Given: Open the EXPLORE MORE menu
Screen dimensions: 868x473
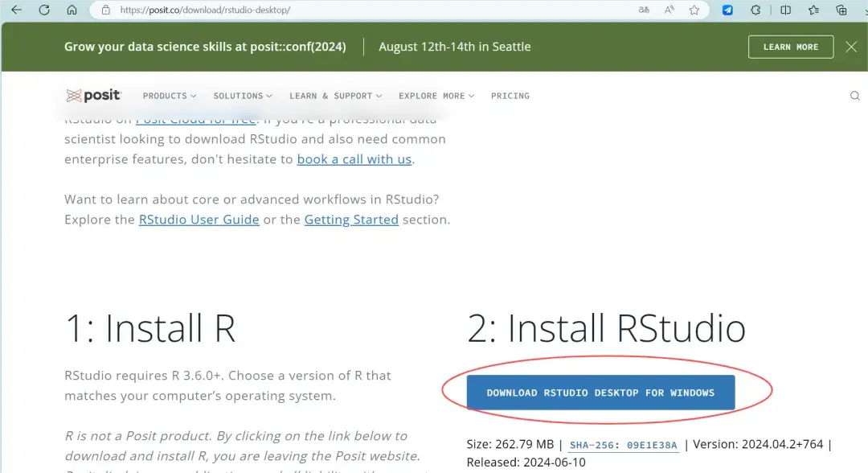Looking at the screenshot, I should pyautogui.click(x=436, y=96).
